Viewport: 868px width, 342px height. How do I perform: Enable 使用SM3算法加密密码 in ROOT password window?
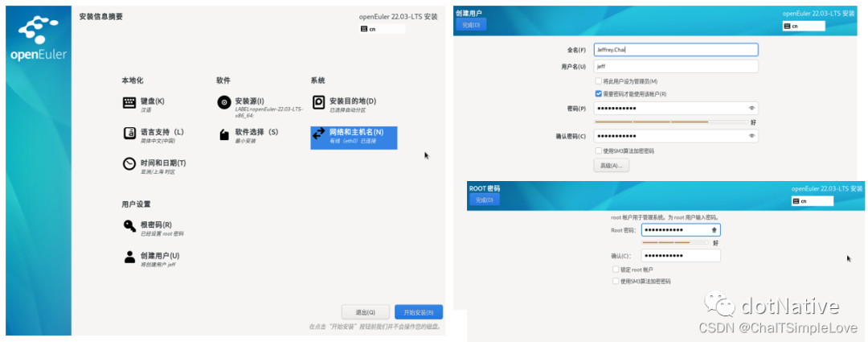[616, 281]
